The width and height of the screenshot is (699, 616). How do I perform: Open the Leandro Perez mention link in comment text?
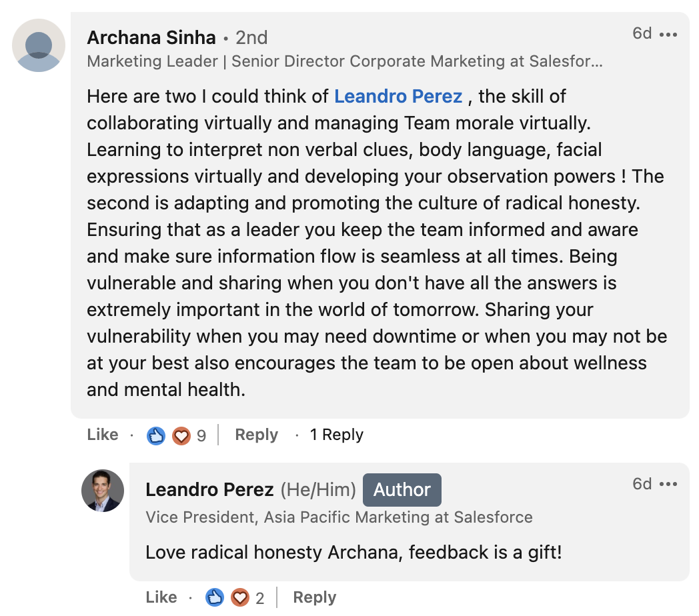click(398, 96)
